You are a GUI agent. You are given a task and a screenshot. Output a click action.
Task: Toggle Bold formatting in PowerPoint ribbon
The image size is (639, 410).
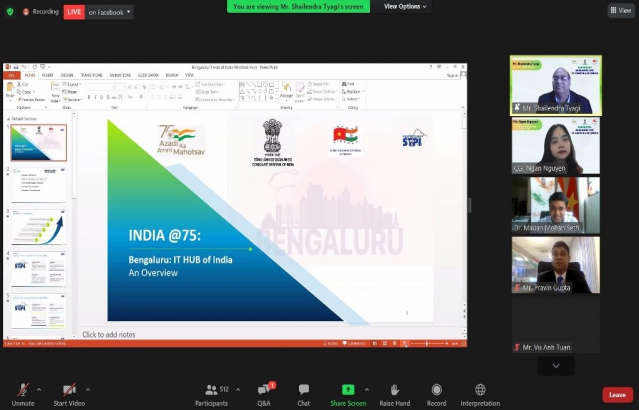click(x=89, y=97)
